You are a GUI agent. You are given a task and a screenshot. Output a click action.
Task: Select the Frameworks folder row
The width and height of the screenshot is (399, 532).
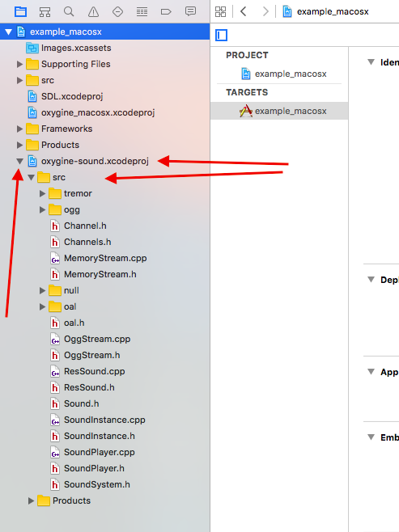[104, 129]
